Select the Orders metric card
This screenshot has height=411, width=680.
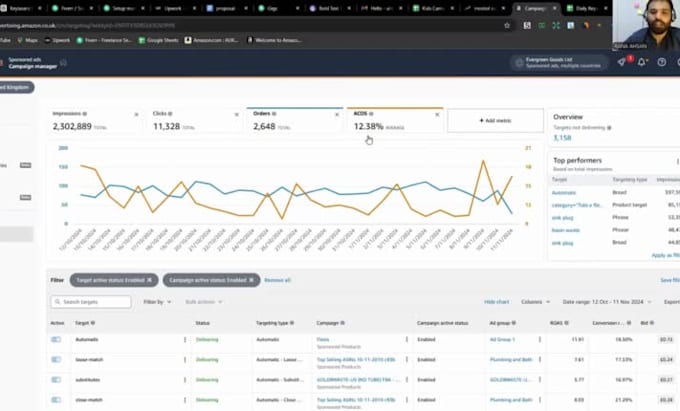tap(294, 121)
